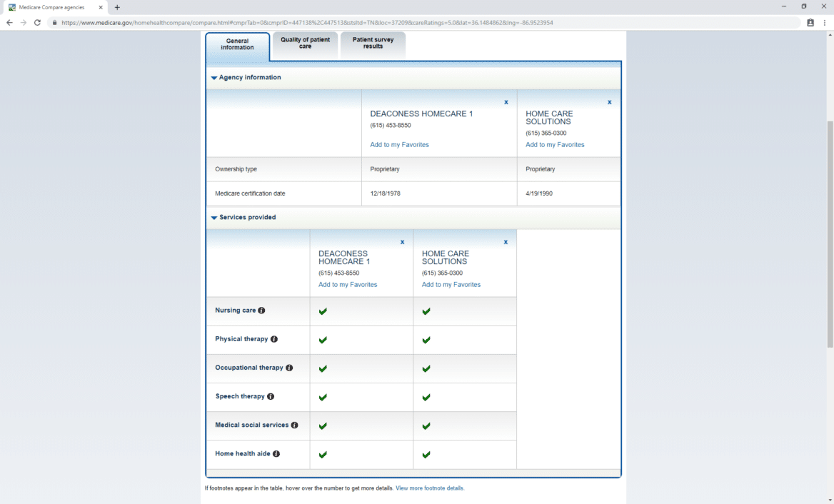The image size is (834, 504).
Task: Click info icon next to Nursing care
Action: (261, 311)
